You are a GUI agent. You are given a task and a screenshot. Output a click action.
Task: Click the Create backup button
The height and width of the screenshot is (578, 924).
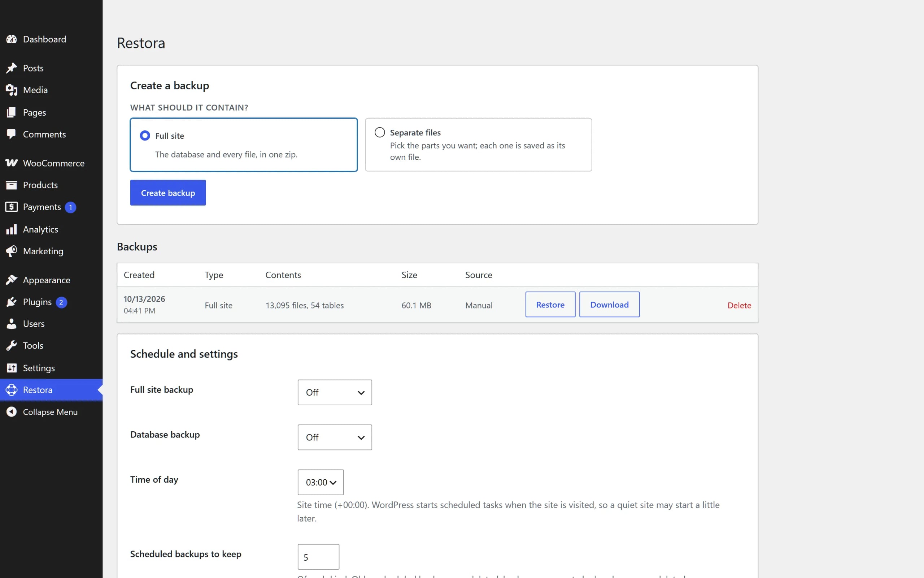[168, 193]
